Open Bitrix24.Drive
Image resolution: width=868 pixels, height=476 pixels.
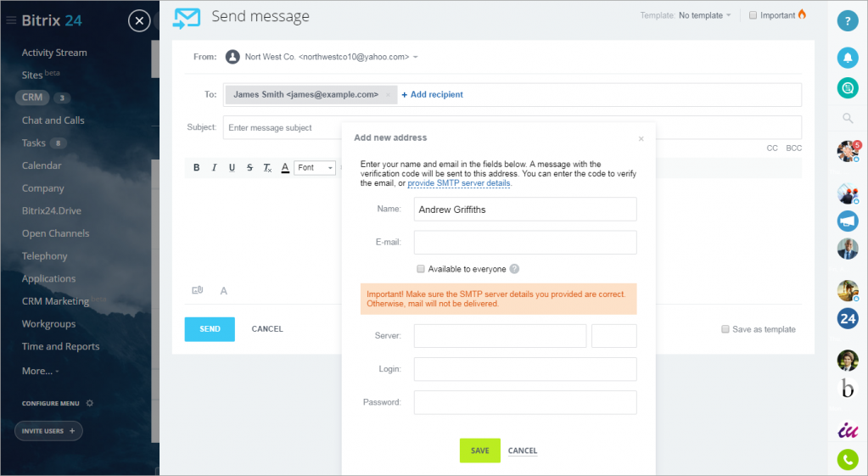coord(52,211)
